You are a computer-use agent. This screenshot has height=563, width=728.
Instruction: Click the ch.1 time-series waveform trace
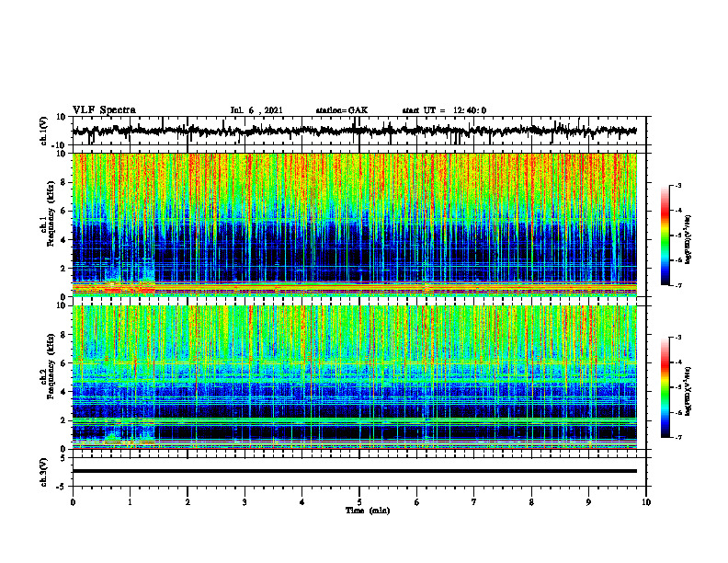click(354, 131)
